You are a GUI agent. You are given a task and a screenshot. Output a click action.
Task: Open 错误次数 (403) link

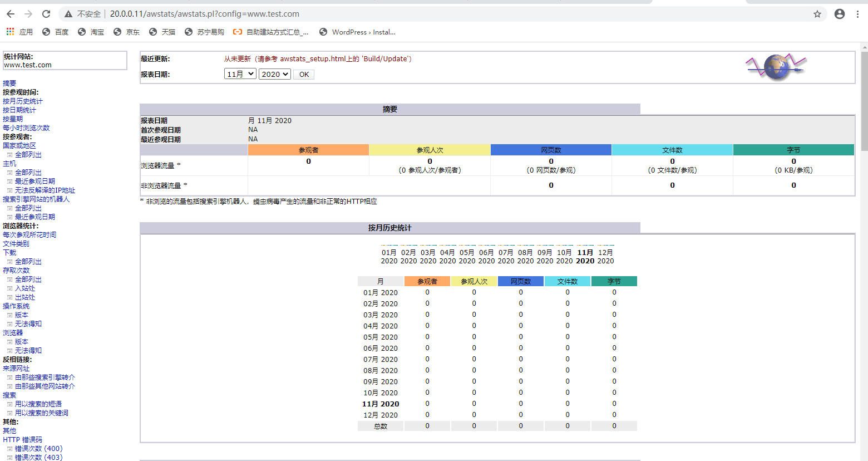point(39,458)
